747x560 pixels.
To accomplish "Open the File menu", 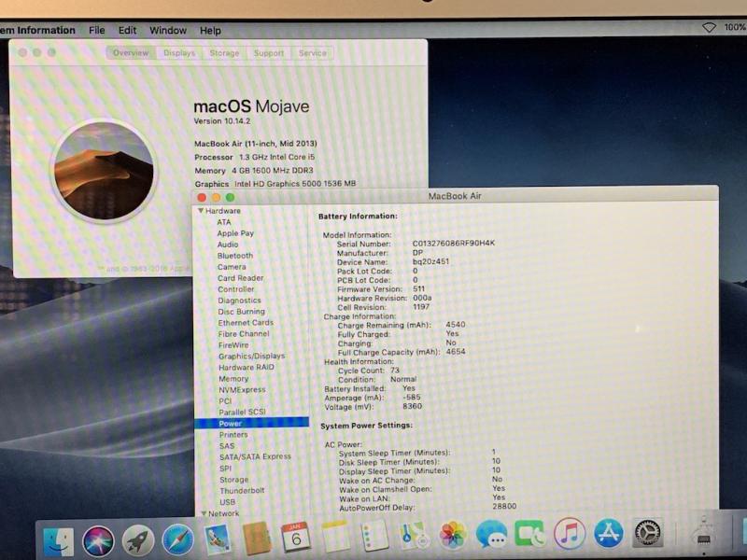I will [97, 31].
